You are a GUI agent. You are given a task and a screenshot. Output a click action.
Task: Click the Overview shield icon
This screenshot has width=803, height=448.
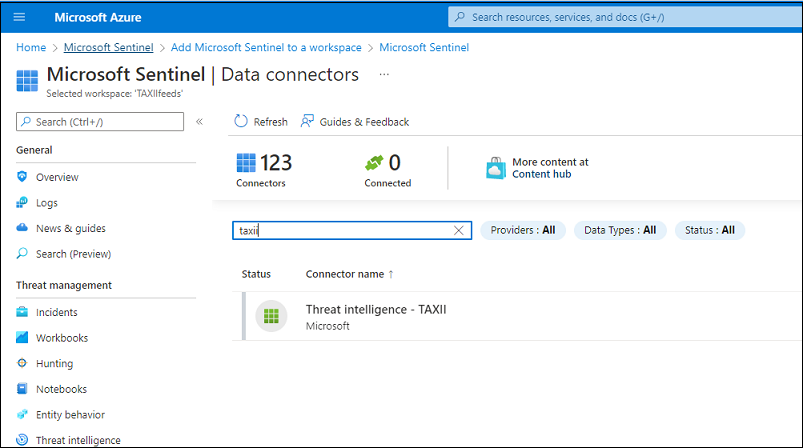(22, 177)
